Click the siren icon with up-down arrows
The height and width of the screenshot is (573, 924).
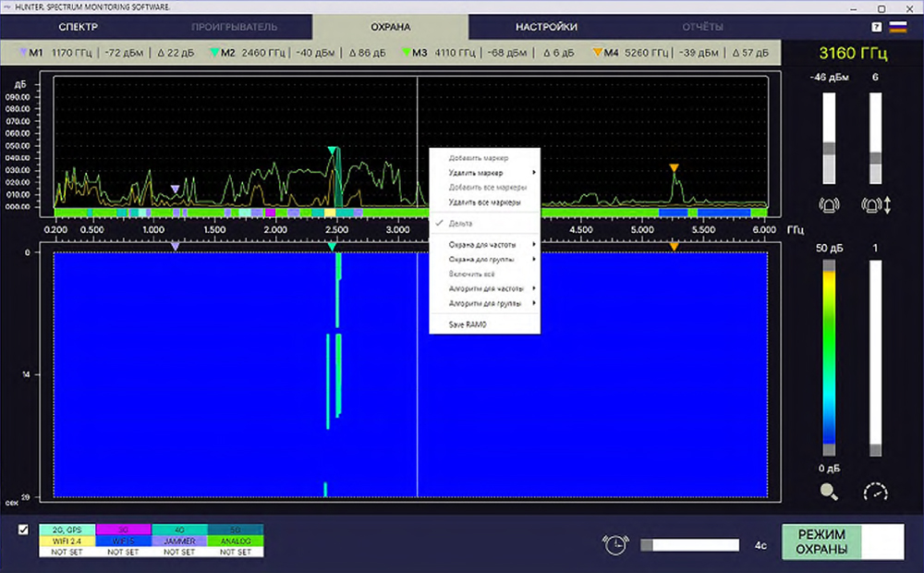(875, 205)
